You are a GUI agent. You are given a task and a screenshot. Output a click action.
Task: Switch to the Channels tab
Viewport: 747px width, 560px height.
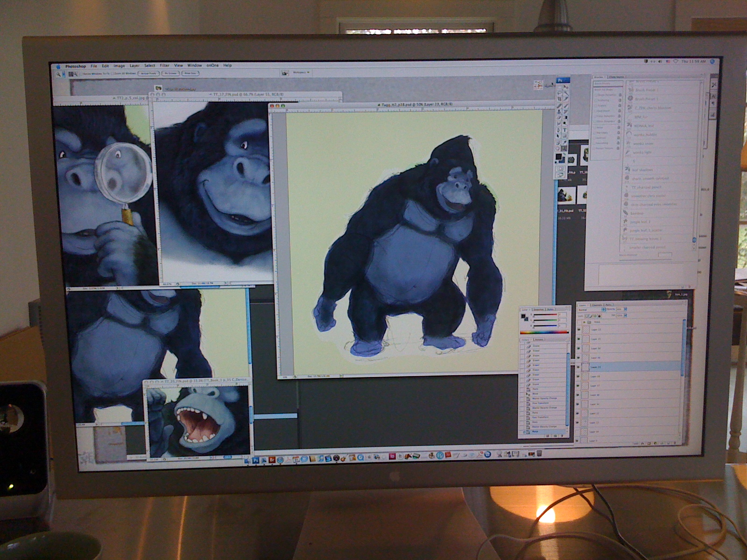pos(597,305)
